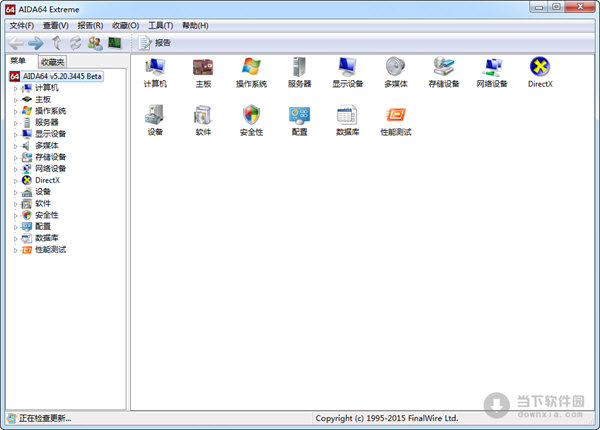
Task: Click the Forward arrow toolbar button
Action: [x=36, y=43]
